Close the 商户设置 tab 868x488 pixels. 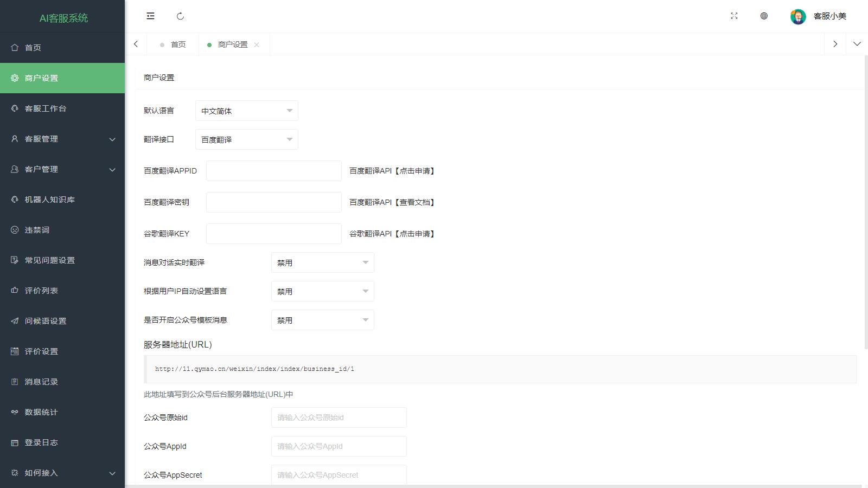pos(258,44)
